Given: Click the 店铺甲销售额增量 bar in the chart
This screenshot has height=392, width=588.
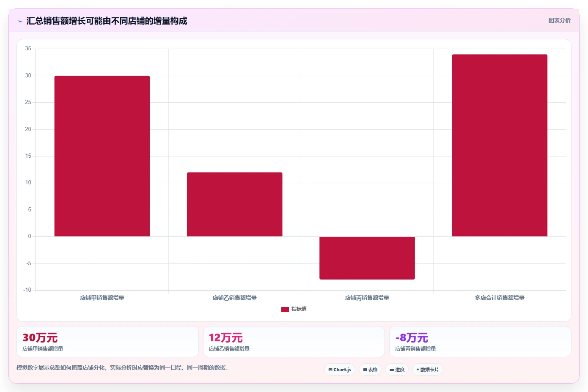Looking at the screenshot, I should coord(102,156).
